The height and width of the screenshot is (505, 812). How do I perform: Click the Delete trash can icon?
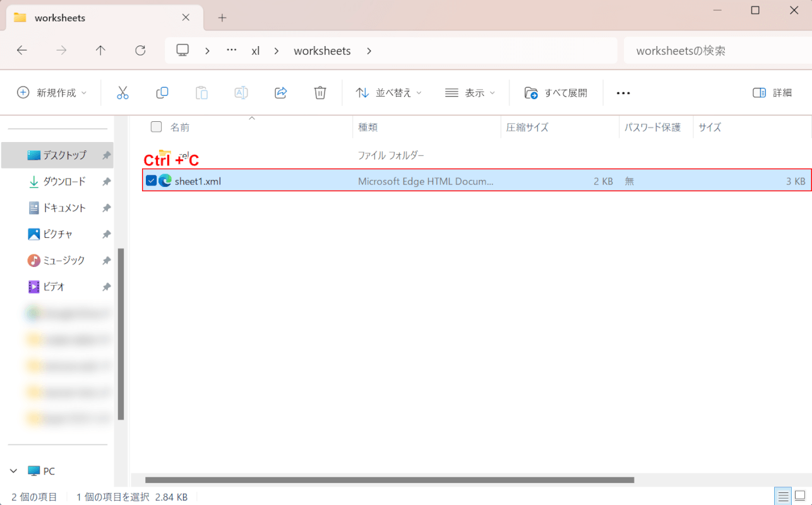320,93
